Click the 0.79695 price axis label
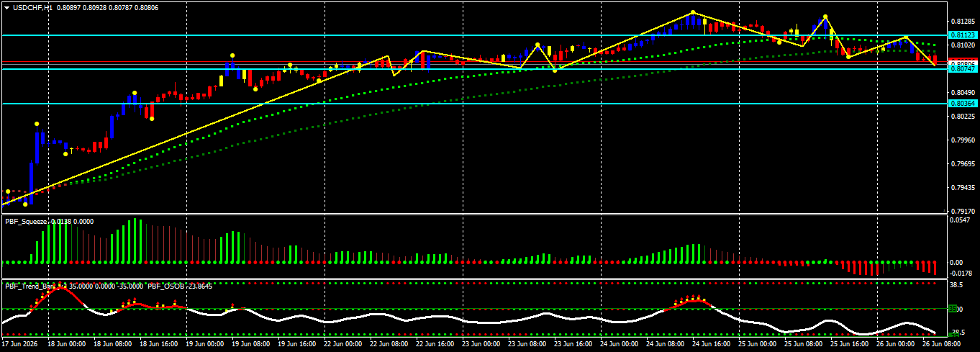The height and width of the screenshot is (352, 980). (963, 164)
